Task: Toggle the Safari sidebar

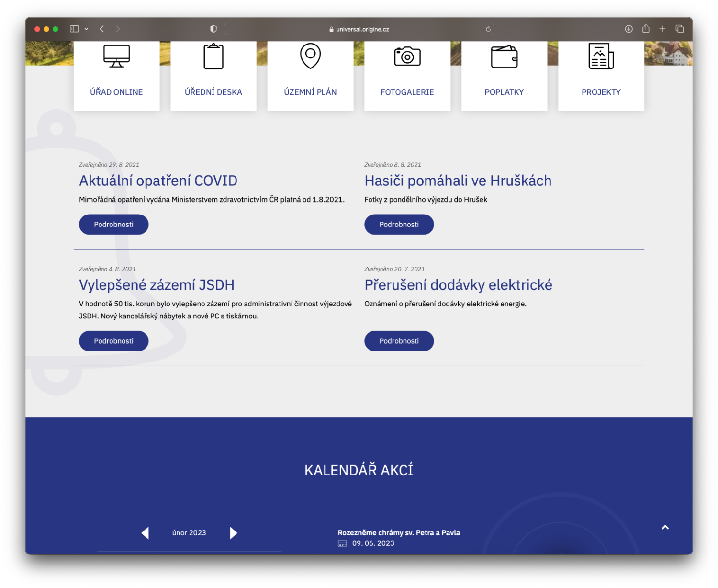Action: (x=74, y=29)
